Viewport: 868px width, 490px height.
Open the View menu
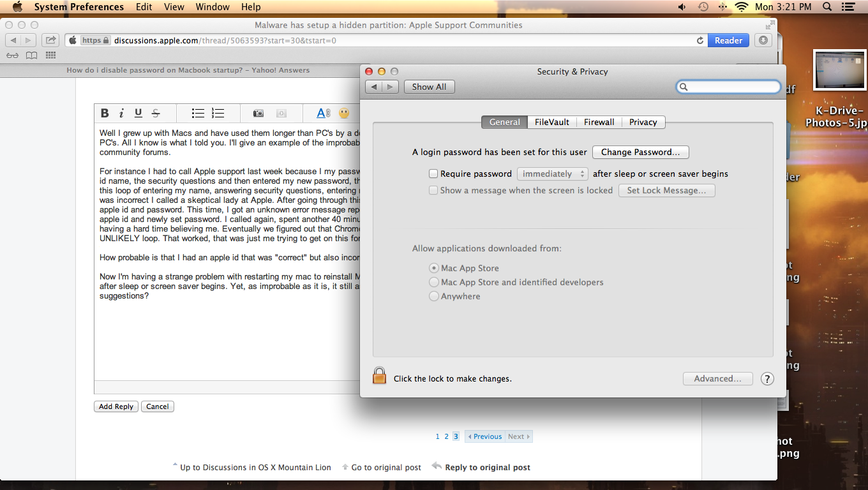tap(174, 7)
